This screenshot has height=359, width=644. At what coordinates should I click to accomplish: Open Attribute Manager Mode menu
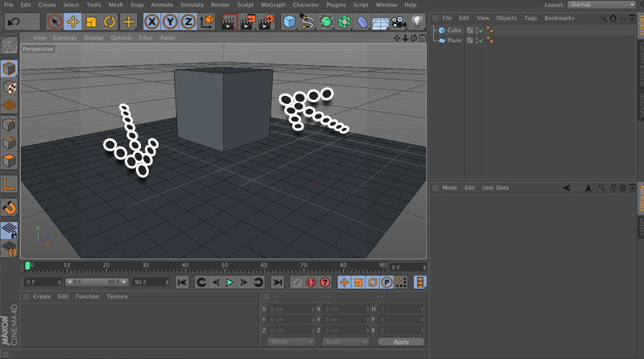[x=449, y=188]
